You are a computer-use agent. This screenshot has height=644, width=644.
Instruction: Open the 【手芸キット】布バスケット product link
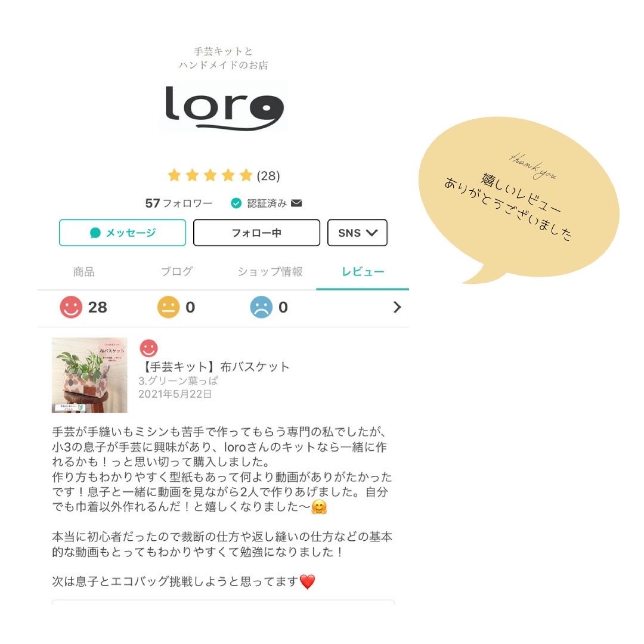(214, 367)
